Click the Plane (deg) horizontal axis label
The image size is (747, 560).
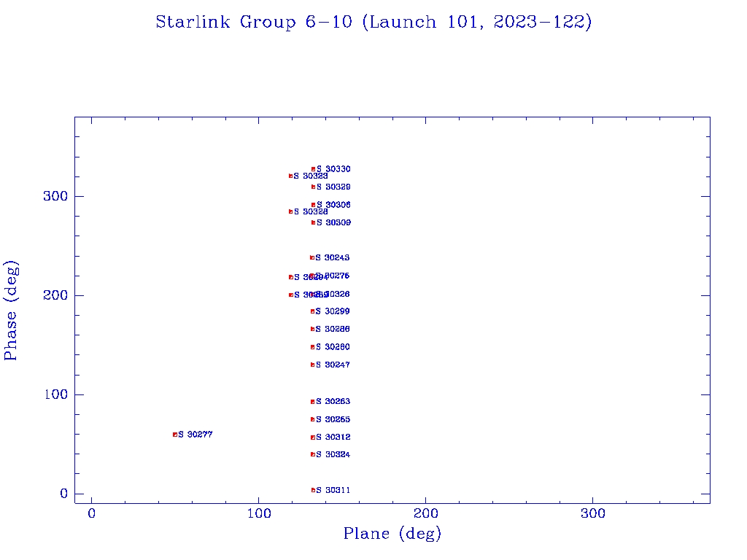392,533
